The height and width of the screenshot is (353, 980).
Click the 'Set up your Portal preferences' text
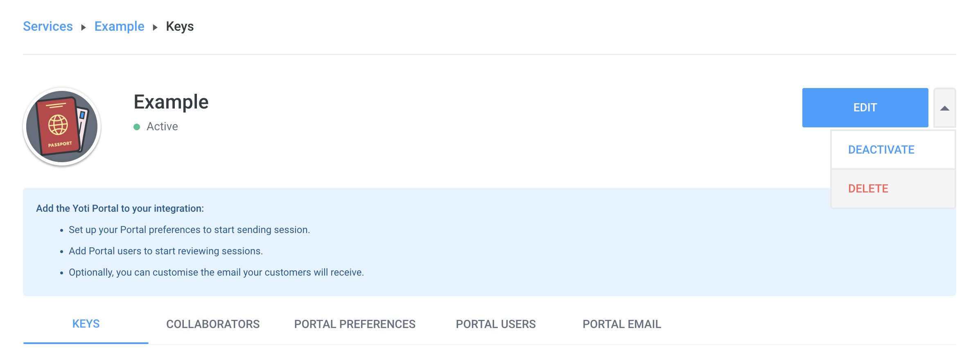pos(189,230)
